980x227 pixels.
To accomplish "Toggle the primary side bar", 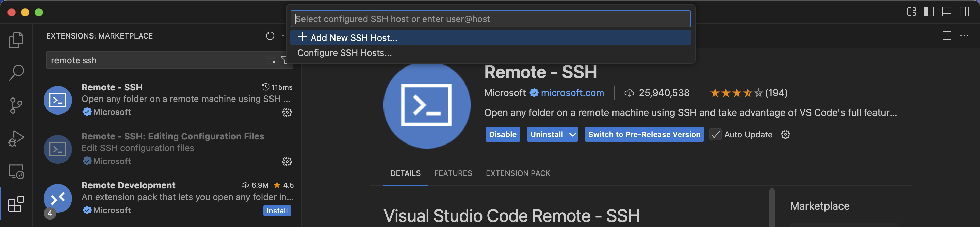I will point(929,12).
